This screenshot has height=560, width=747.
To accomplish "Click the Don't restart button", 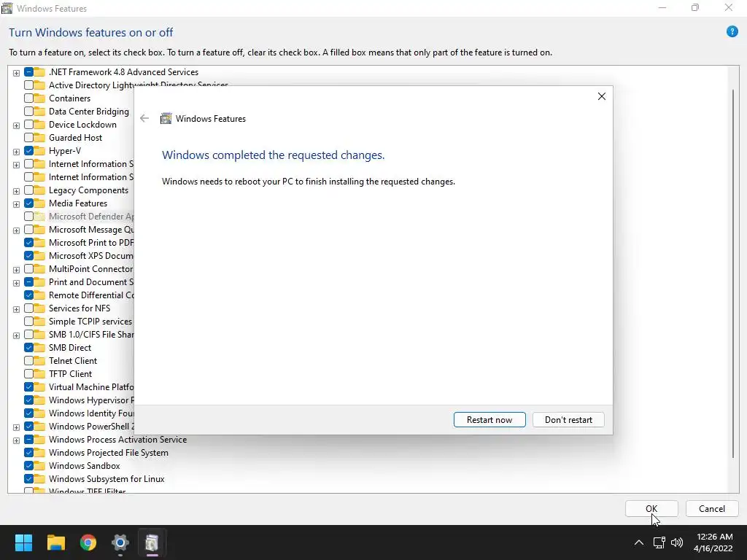I will (x=568, y=419).
